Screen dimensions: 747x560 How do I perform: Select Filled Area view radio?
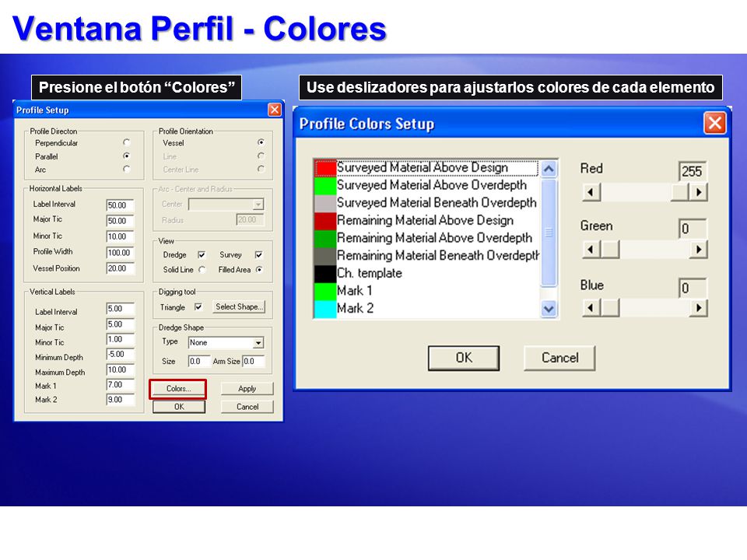tap(259, 270)
